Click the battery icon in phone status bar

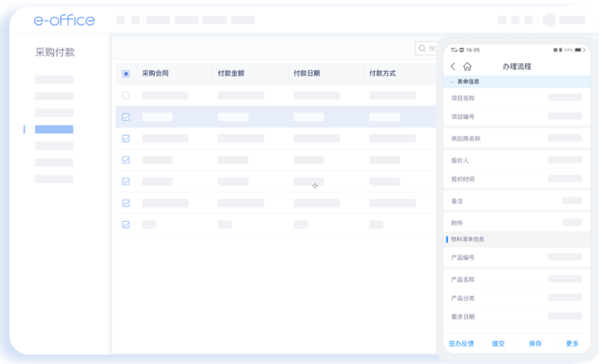point(579,50)
